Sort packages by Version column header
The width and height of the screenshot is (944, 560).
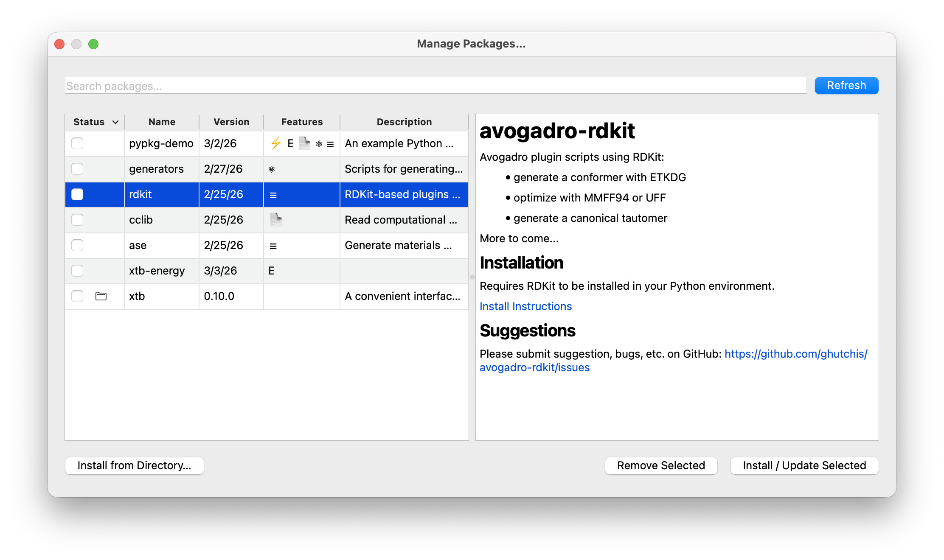[x=231, y=122]
